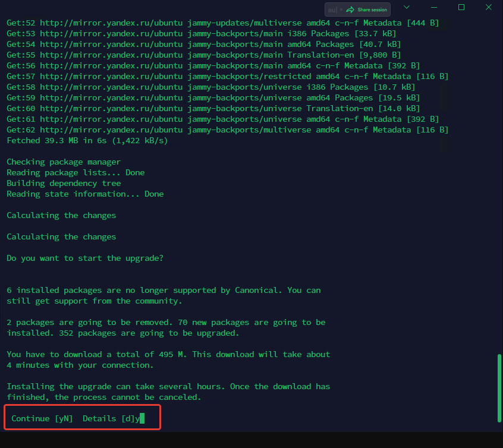Click the 'au' session name field in header

click(332, 10)
